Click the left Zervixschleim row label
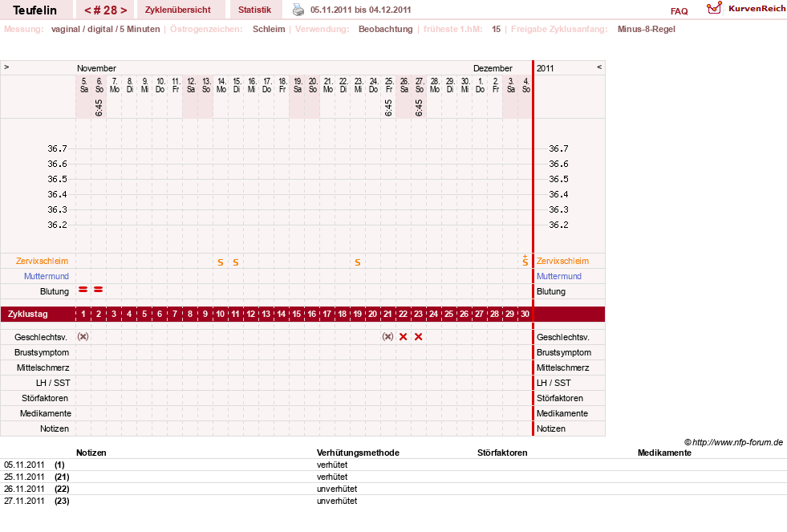The height and width of the screenshot is (532, 787). coord(43,261)
